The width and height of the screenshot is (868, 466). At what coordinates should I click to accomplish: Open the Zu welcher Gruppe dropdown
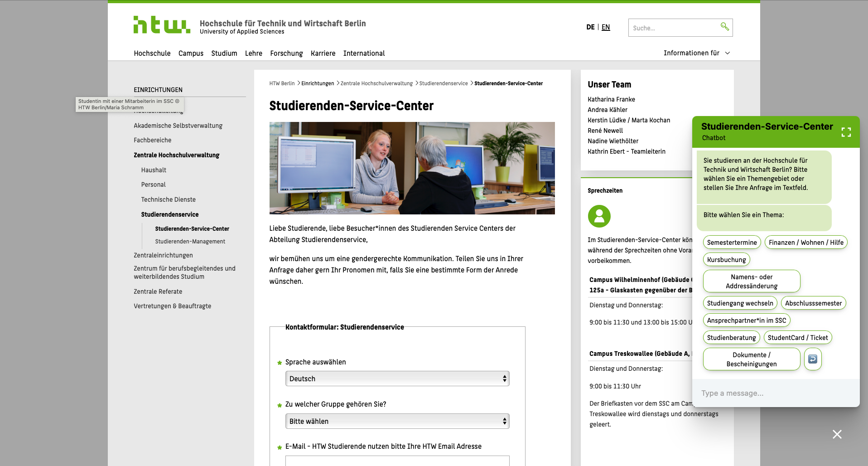pyautogui.click(x=397, y=421)
